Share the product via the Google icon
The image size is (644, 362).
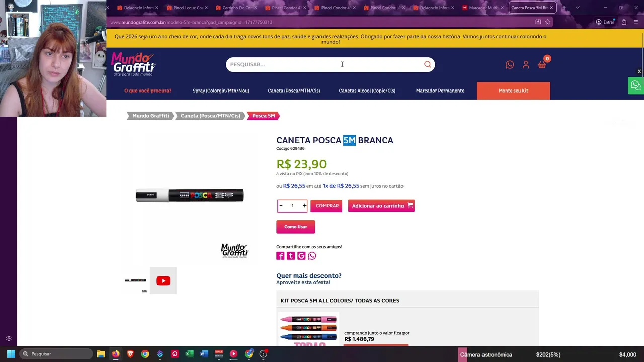(301, 256)
